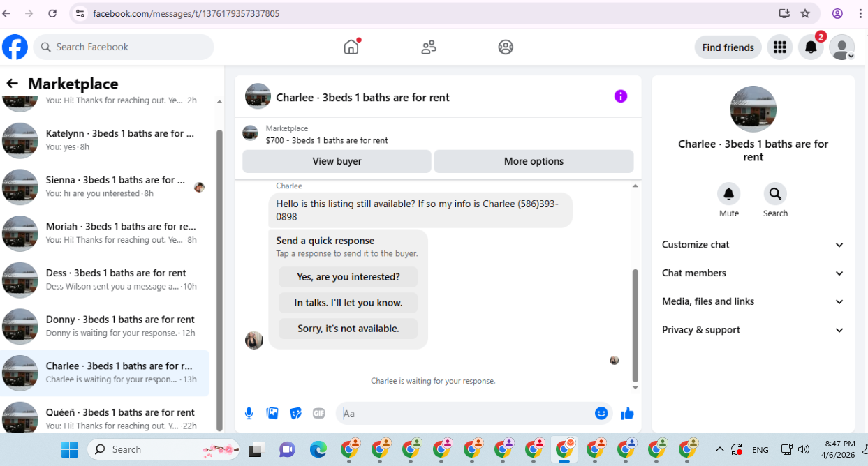Open the Donny conversation
Image resolution: width=868 pixels, height=466 pixels.
tap(105, 326)
